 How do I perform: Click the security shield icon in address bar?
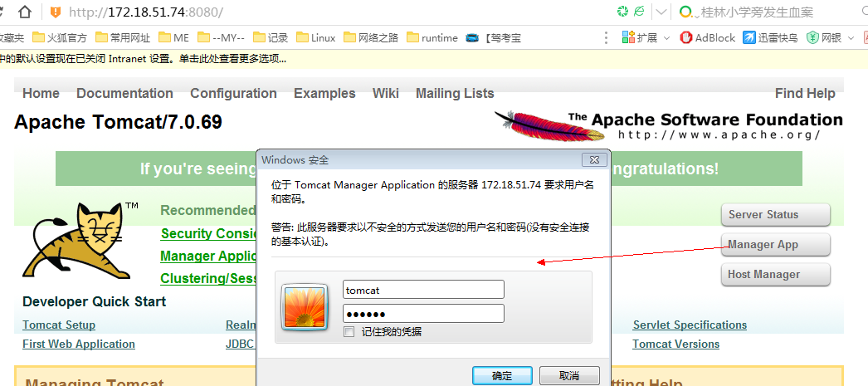click(56, 12)
